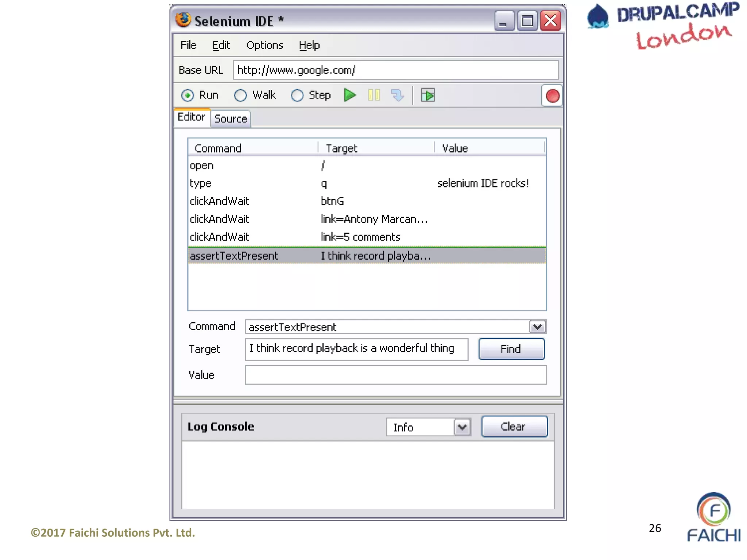747x560 pixels.
Task: Select the Step radio button
Action: coord(297,96)
